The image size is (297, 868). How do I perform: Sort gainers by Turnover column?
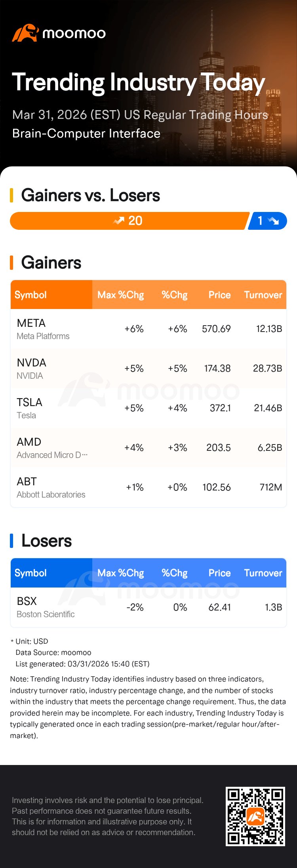pos(263,295)
